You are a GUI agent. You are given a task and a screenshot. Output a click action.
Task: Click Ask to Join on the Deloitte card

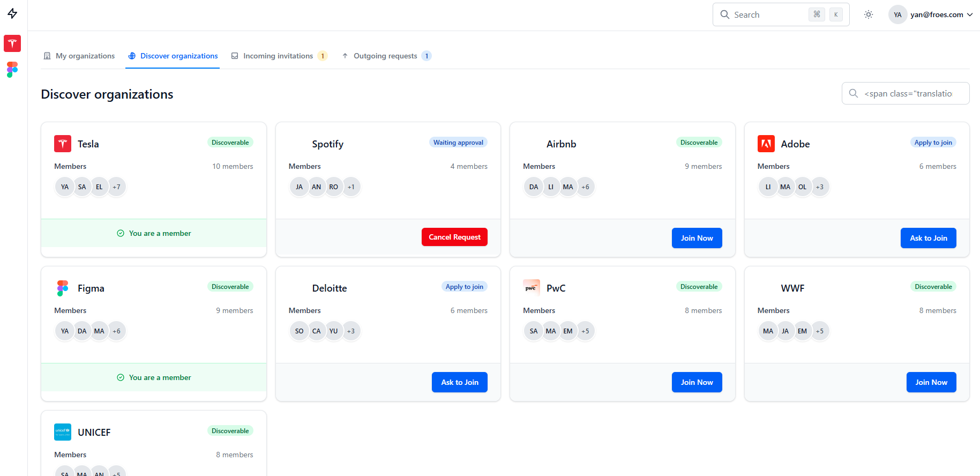point(459,382)
